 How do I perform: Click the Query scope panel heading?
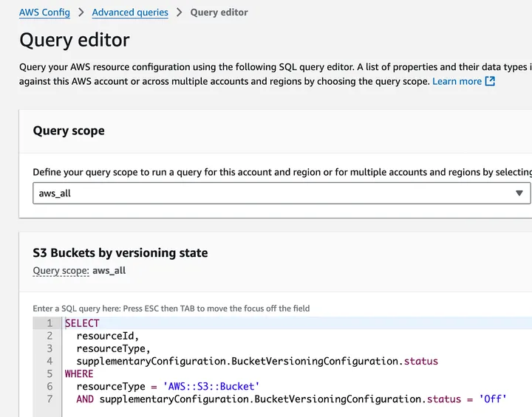(69, 131)
